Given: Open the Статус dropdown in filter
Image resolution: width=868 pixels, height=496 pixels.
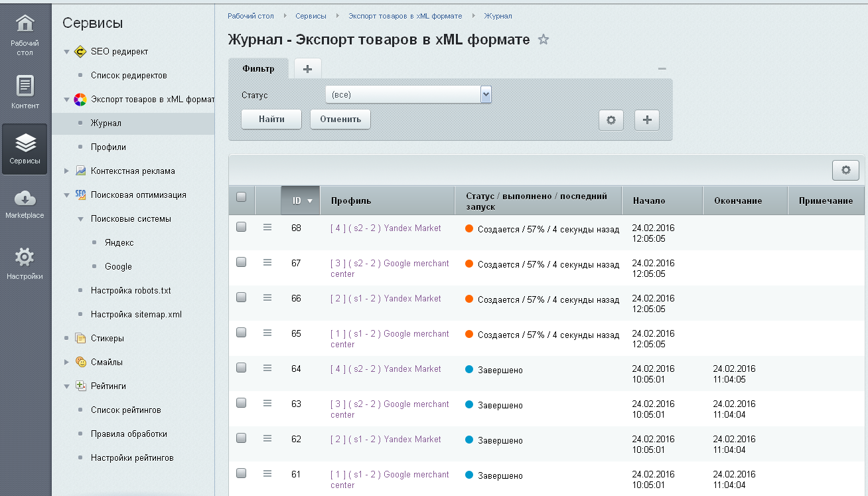Looking at the screenshot, I should tap(486, 95).
